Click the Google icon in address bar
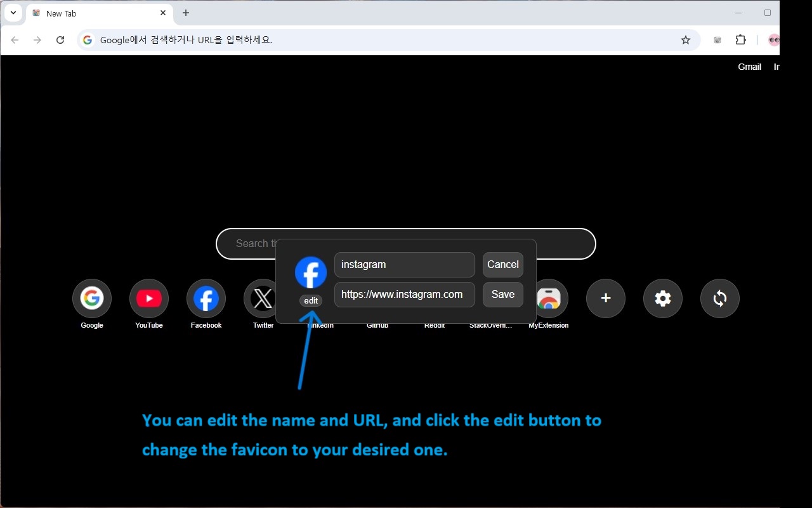Screen dimensions: 812x508 click(x=88, y=40)
